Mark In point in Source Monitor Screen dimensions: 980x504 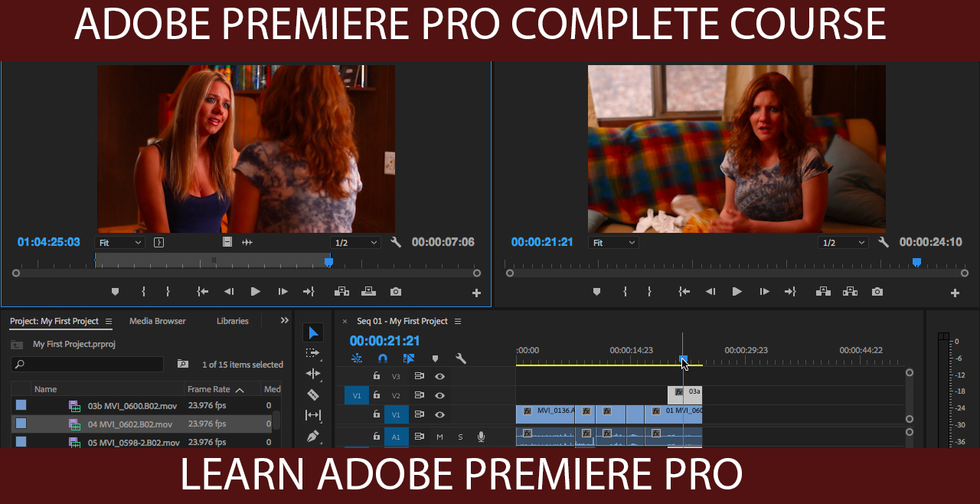(x=144, y=292)
